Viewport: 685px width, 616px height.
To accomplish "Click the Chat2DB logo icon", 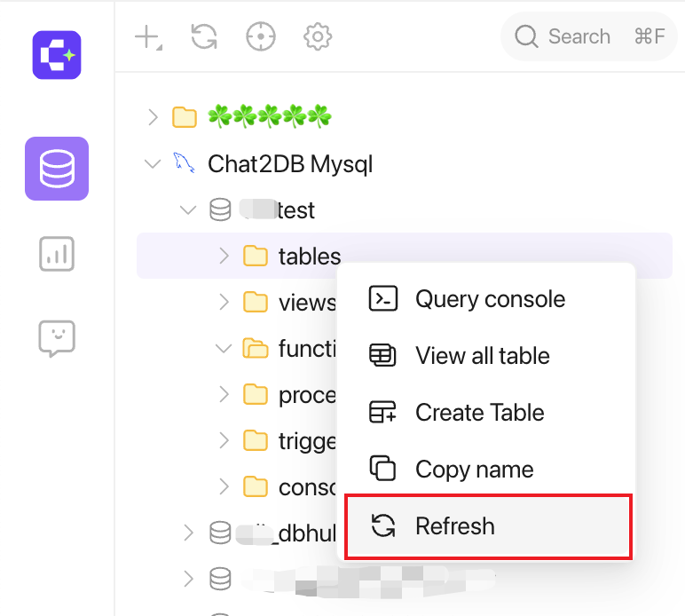I will 57,55.
